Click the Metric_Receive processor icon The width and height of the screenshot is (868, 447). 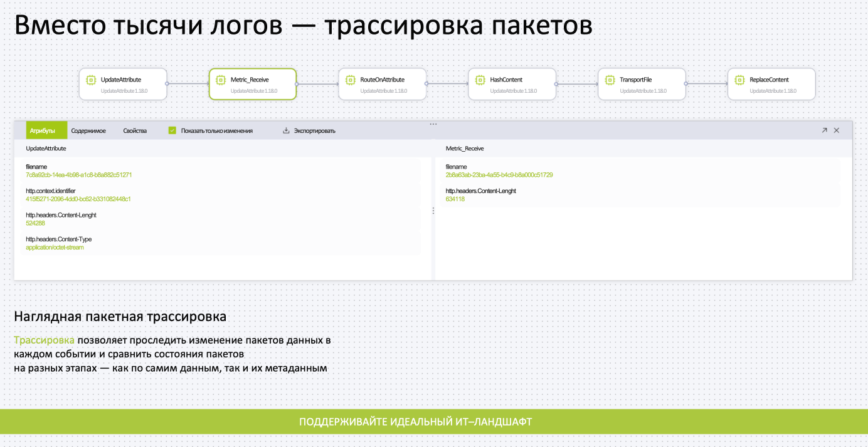[x=221, y=79]
